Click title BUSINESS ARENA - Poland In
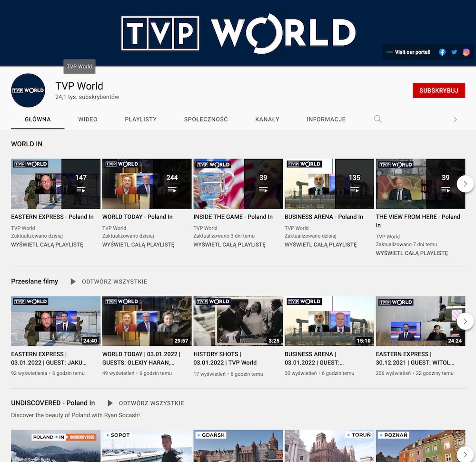 324,217
